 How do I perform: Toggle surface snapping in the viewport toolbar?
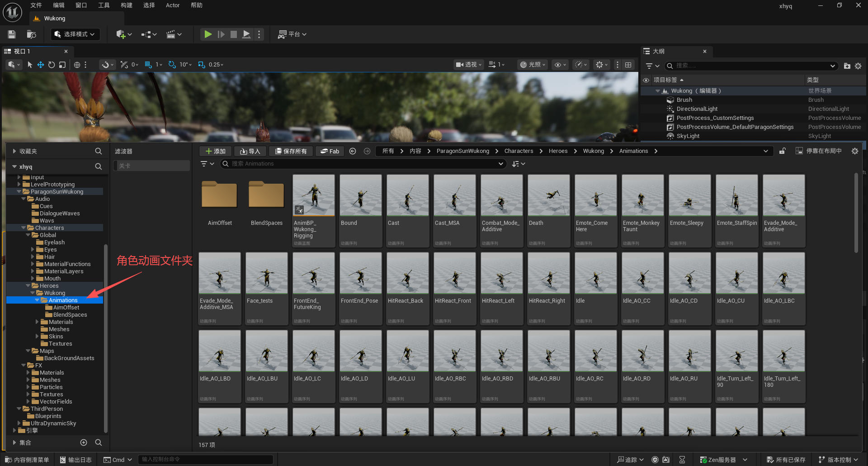coord(124,65)
